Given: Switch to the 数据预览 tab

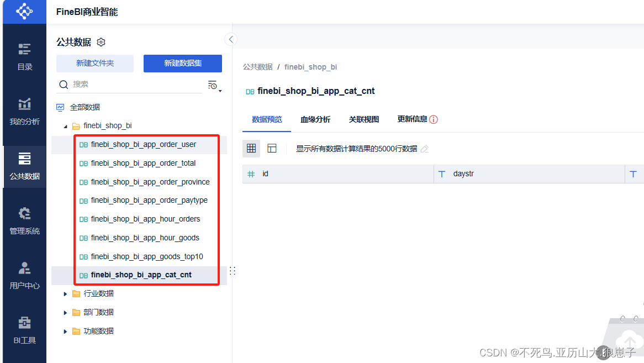Looking at the screenshot, I should pyautogui.click(x=267, y=119).
